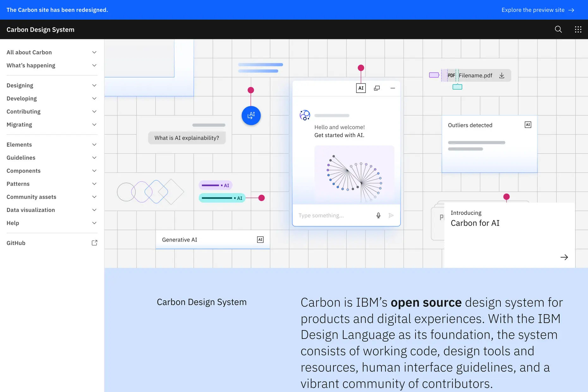Open the Data visualization sidebar item
Image resolution: width=588 pixels, height=392 pixels.
click(52, 210)
